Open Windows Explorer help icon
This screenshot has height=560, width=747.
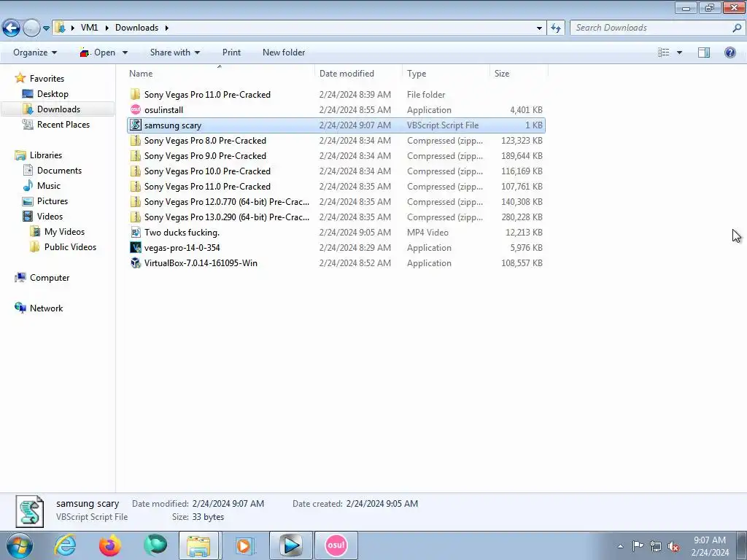tap(729, 52)
